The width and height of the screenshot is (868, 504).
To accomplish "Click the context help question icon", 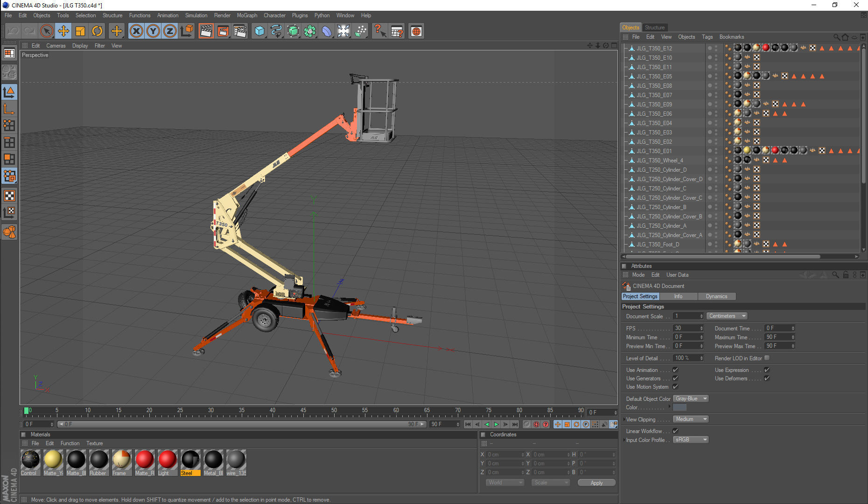I will coord(380,31).
